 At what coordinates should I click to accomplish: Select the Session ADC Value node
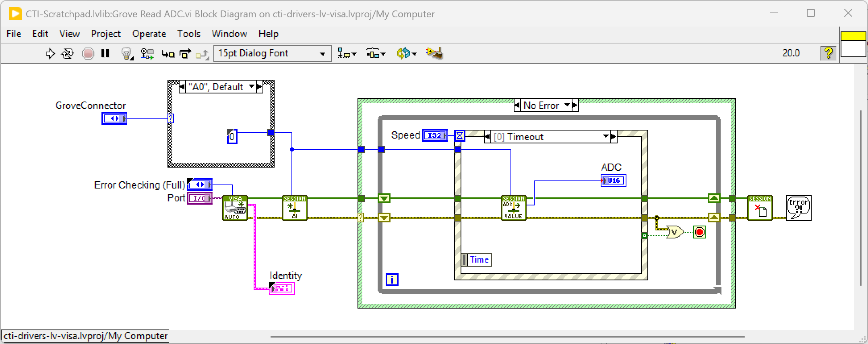pos(513,208)
